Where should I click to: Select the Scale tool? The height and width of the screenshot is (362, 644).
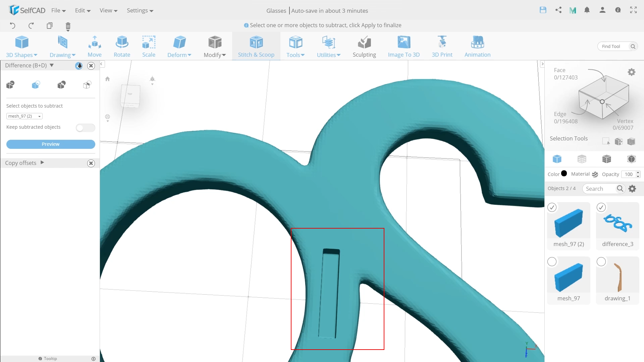point(149,47)
